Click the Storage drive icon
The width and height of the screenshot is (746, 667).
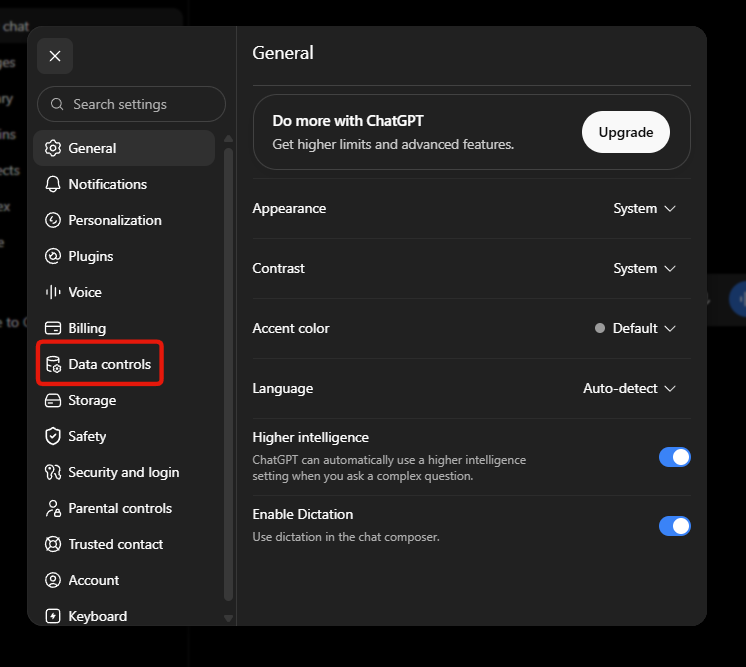tap(53, 401)
